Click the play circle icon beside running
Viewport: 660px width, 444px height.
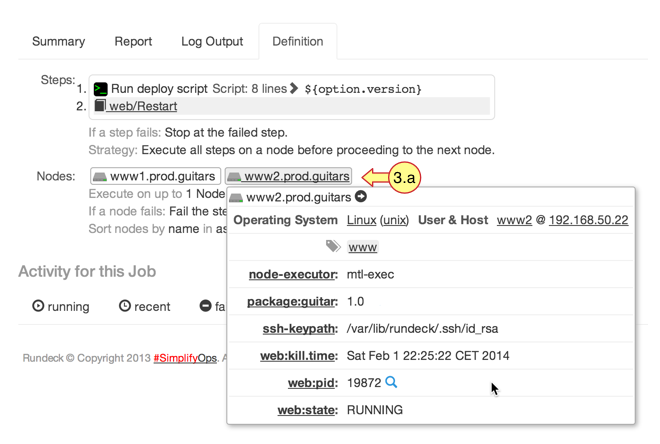click(38, 306)
